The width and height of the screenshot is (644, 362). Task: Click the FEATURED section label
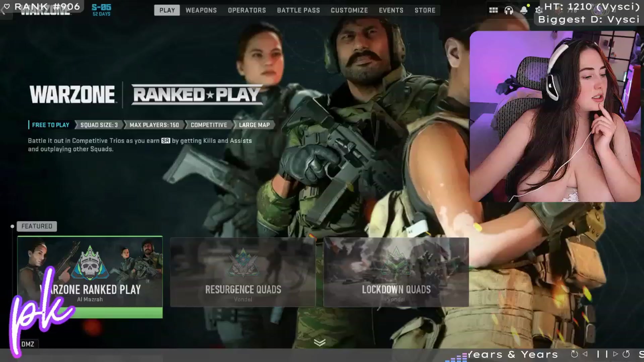click(x=37, y=226)
